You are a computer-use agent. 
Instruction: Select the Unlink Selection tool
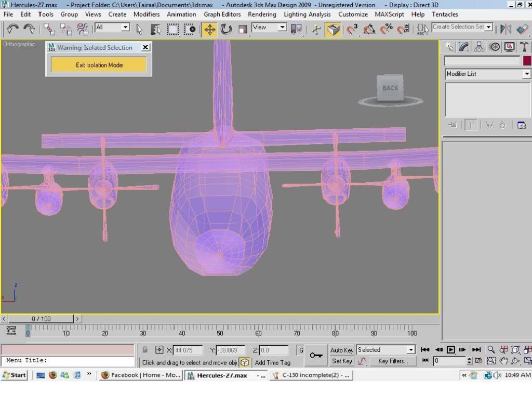pos(66,30)
